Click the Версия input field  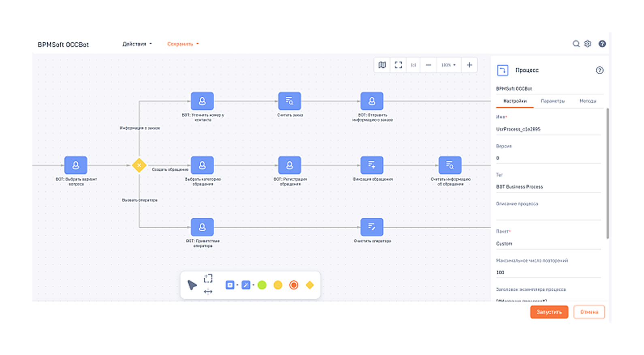[549, 158]
